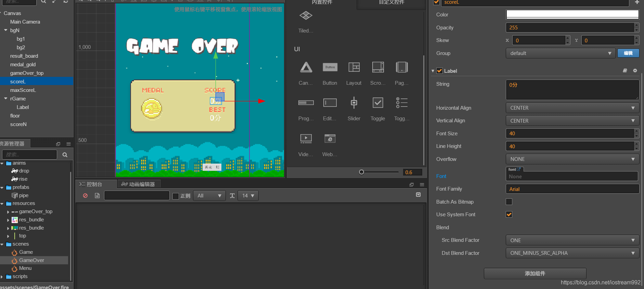Open the Vertical Align dropdown
The height and width of the screenshot is (289, 644).
tap(572, 121)
